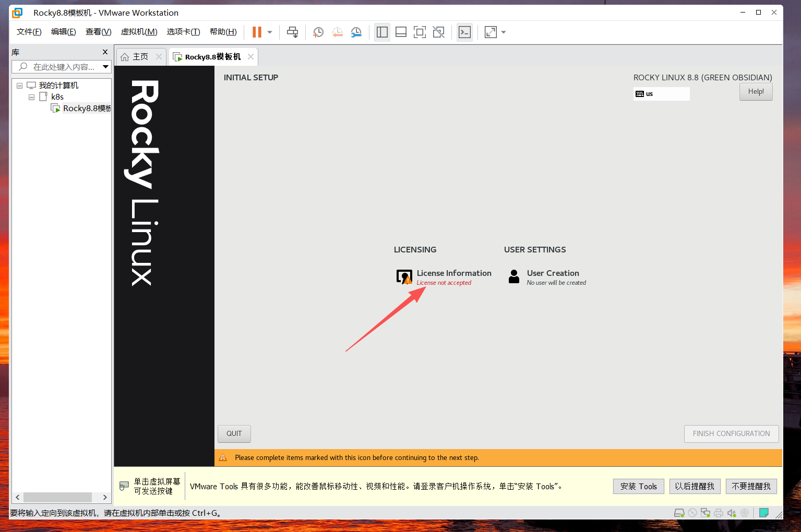The image size is (801, 532).
Task: Open the 选项卡(T) menu
Action: pyautogui.click(x=184, y=32)
